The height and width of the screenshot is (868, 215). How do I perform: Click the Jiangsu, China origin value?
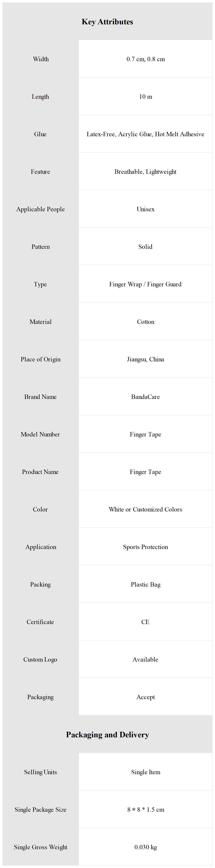145,360
